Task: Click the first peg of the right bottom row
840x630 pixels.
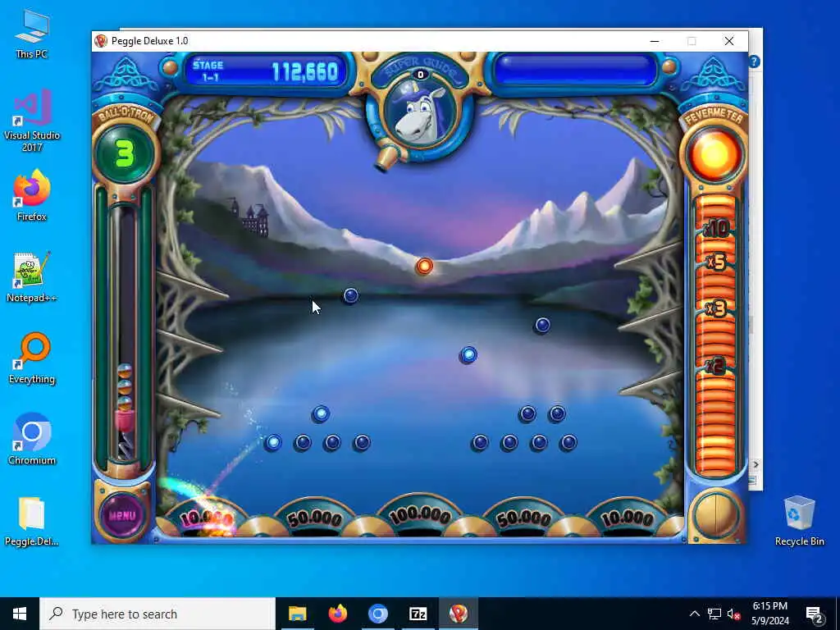Action: tap(479, 442)
